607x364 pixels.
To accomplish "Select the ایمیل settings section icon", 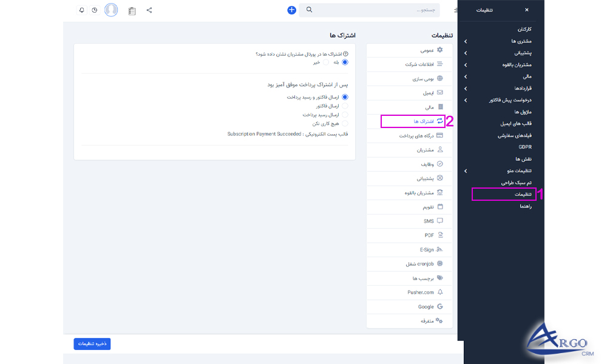I will point(439,93).
